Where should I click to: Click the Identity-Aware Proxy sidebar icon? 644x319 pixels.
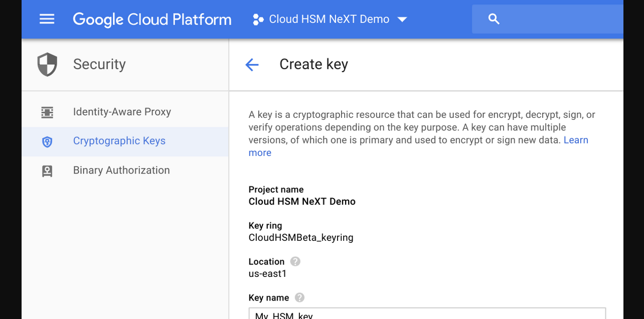47,112
